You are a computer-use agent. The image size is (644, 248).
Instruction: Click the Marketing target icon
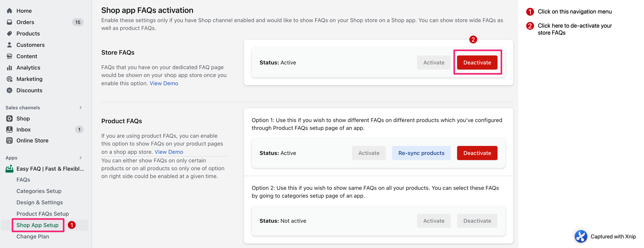[x=9, y=79]
